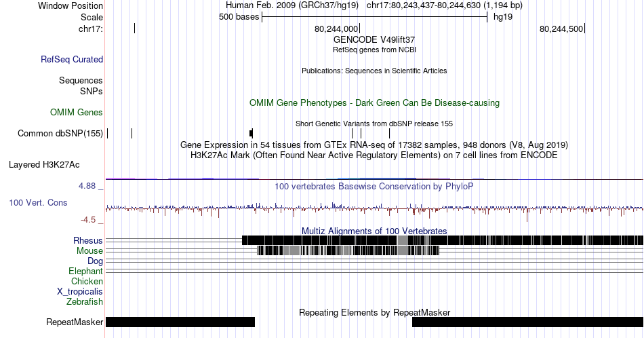Image resolution: width=644 pixels, height=338 pixels.
Task: Click the 80,244,000 ruler coordinate
Action: 336,29
